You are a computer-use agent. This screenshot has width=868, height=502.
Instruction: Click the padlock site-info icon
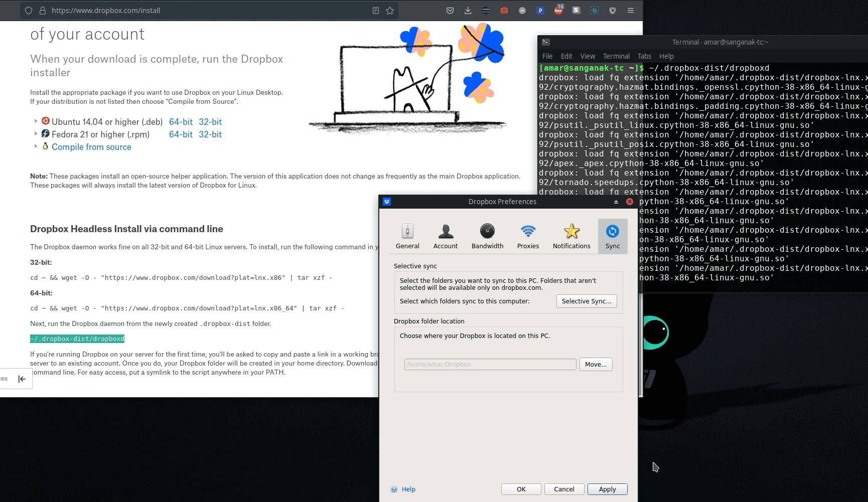coord(43,11)
